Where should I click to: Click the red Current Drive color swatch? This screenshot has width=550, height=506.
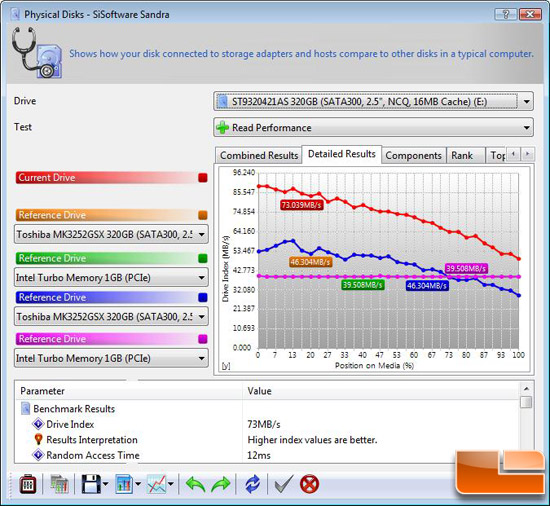(x=203, y=178)
